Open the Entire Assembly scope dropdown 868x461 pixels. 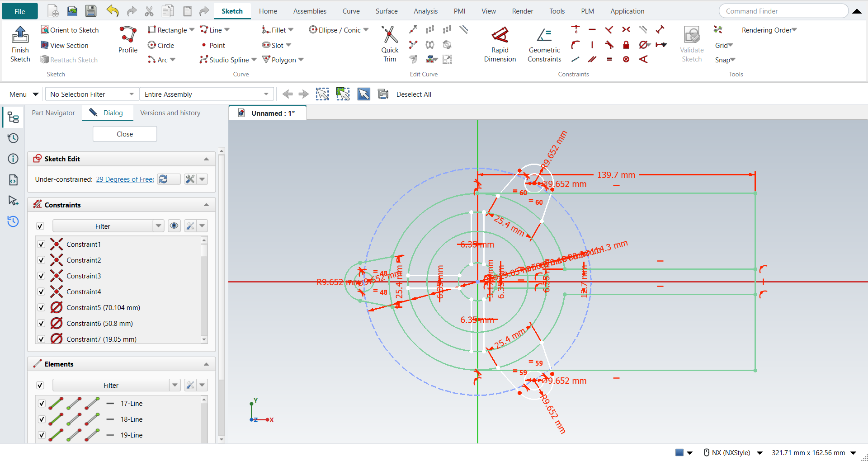(x=207, y=94)
